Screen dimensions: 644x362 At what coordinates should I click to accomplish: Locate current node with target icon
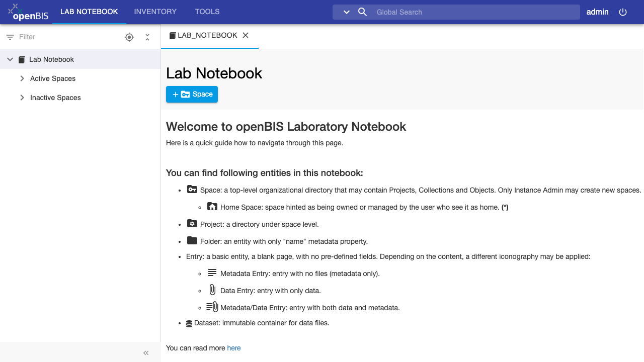[x=129, y=37]
